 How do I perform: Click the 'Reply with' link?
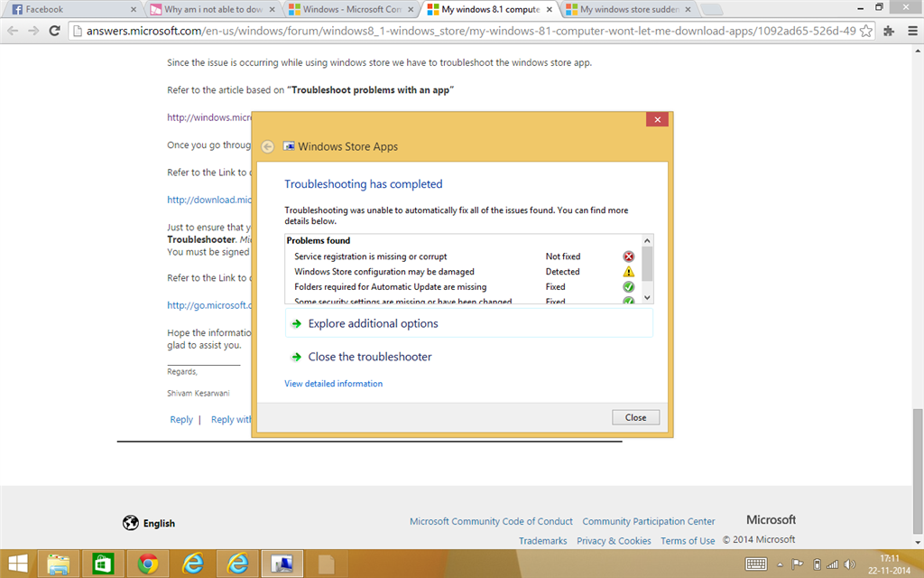[231, 419]
